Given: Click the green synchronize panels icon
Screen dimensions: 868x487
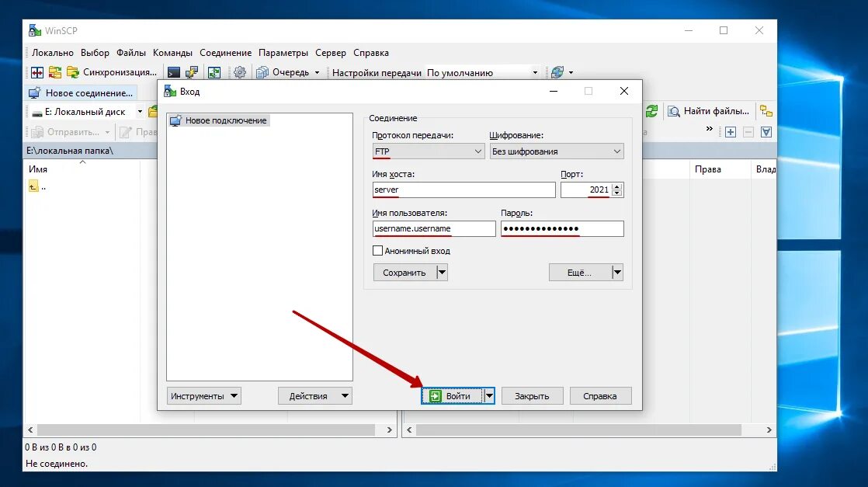Looking at the screenshot, I should pyautogui.click(x=214, y=72).
